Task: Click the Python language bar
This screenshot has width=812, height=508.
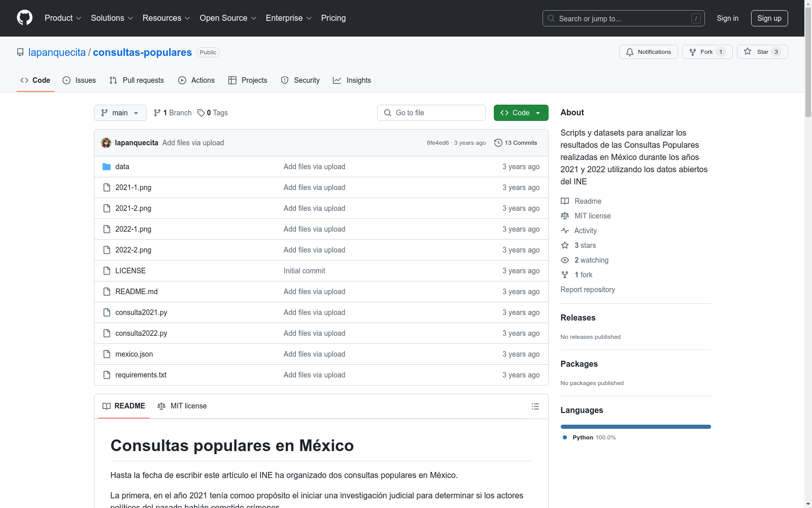Action: [636, 427]
